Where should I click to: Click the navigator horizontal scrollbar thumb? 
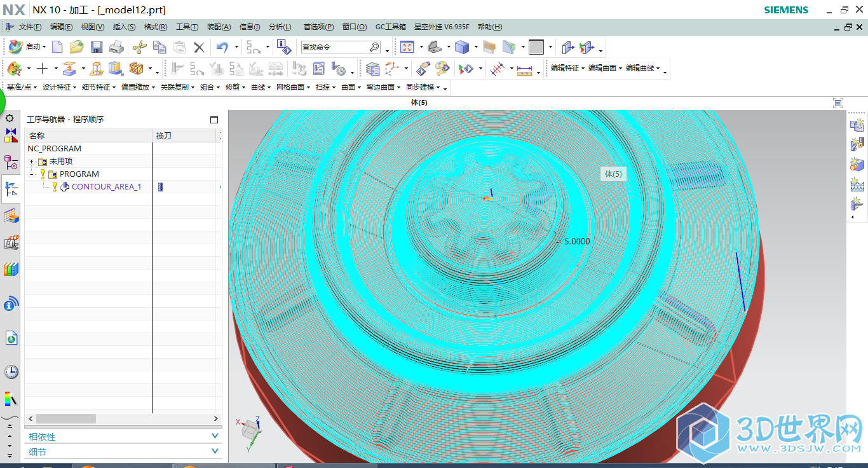[x=66, y=419]
